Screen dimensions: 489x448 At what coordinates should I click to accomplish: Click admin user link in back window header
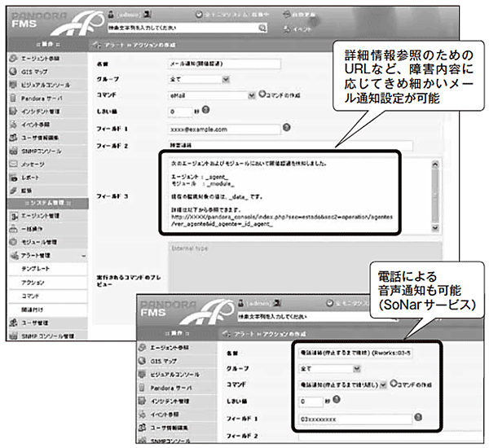[130, 15]
